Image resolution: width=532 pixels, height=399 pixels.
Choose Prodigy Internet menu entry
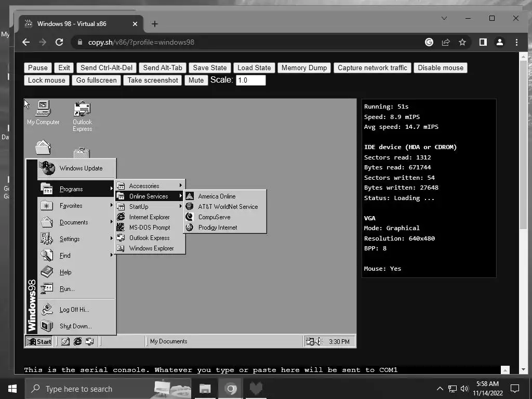[x=225, y=228]
